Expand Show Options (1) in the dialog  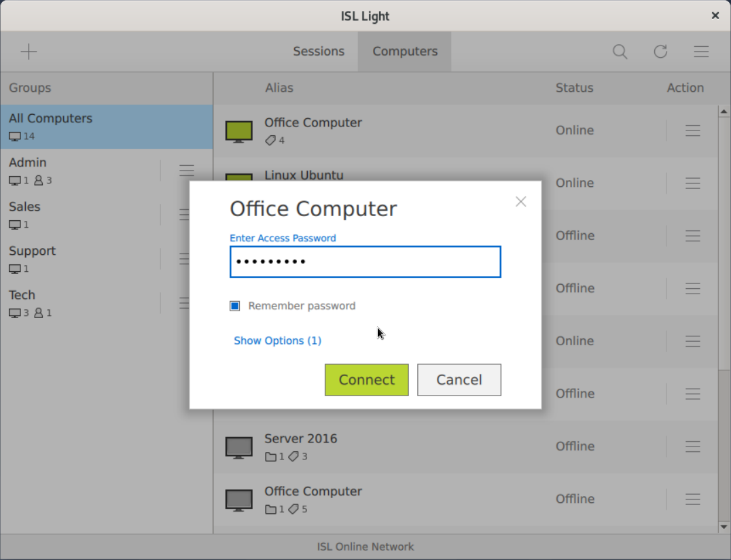pos(277,340)
